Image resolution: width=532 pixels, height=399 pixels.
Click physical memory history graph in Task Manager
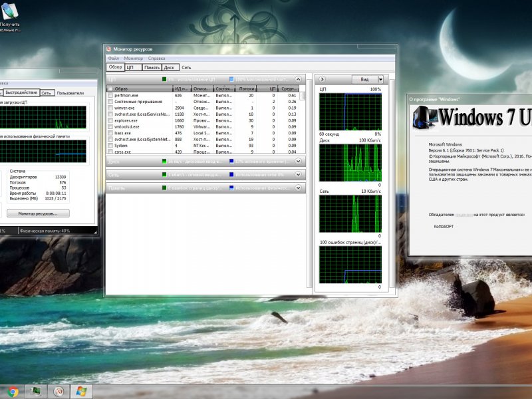click(x=43, y=152)
